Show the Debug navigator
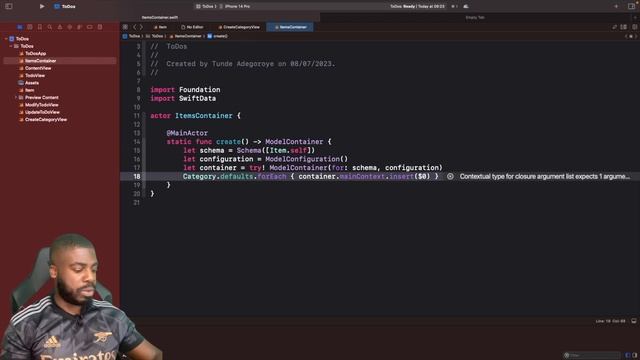The height and width of the screenshot is (360, 640). point(80,27)
